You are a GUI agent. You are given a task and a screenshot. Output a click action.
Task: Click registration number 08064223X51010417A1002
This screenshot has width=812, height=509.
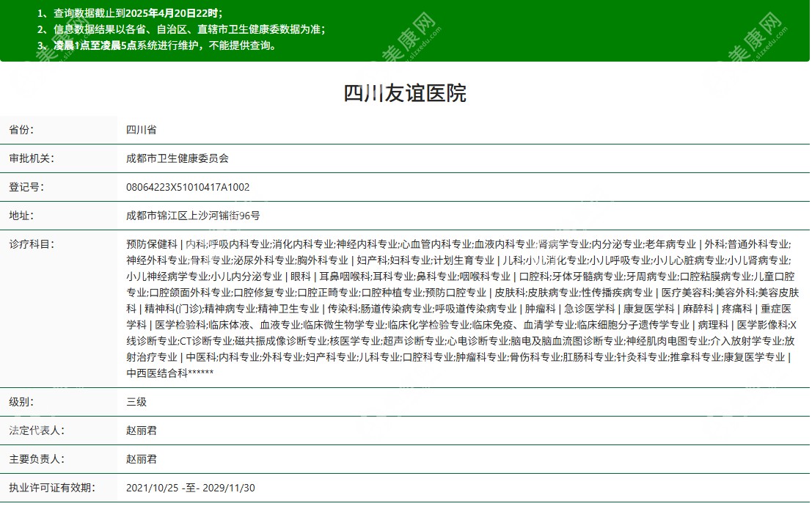188,187
